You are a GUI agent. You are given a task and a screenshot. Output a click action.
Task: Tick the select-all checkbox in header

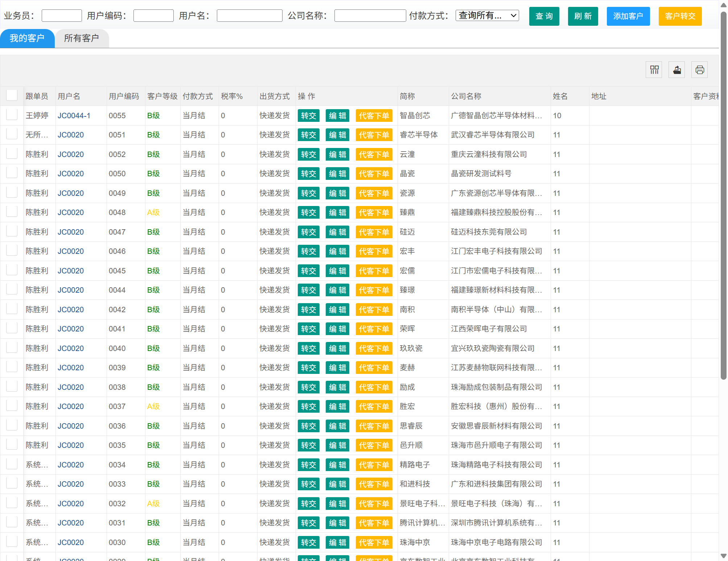point(12,95)
